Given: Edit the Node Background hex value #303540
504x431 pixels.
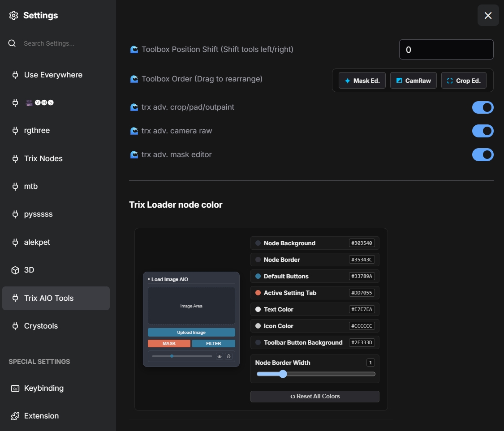Looking at the screenshot, I should [x=362, y=243].
